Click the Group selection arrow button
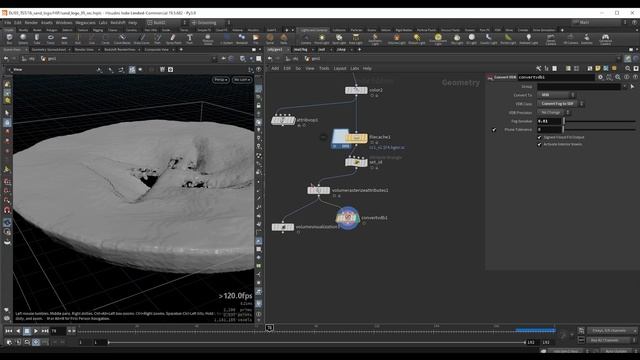The width and height of the screenshot is (640, 360). tap(633, 87)
